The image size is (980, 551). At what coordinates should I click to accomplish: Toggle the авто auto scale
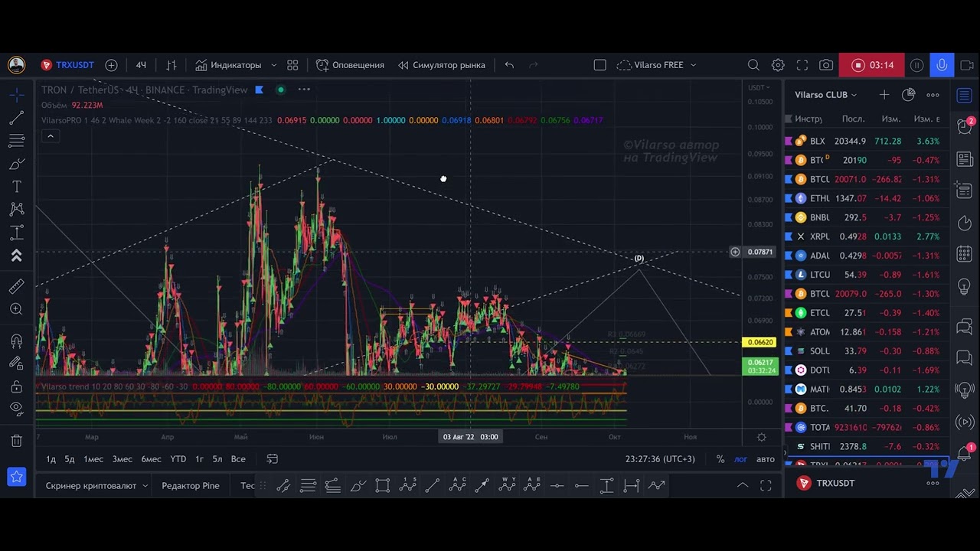pos(766,459)
